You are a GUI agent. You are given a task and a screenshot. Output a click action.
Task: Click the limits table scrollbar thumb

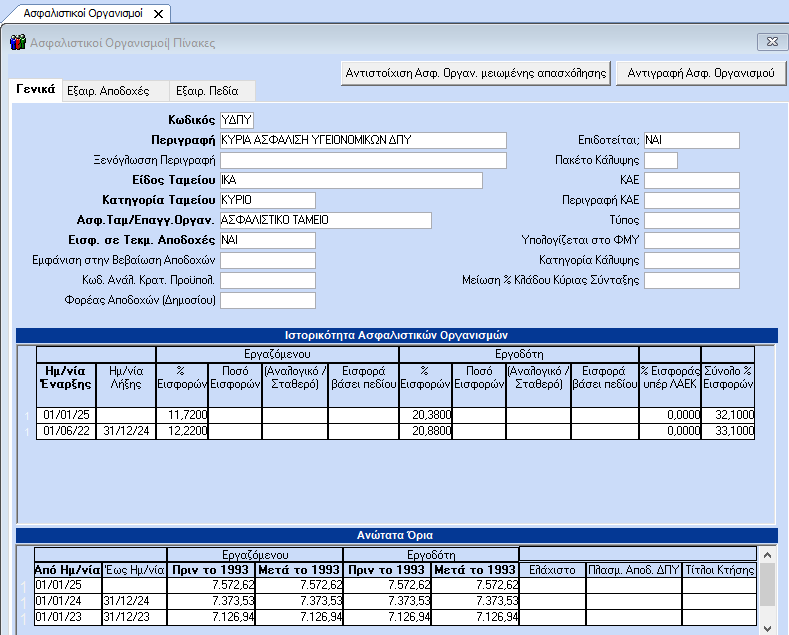click(767, 585)
